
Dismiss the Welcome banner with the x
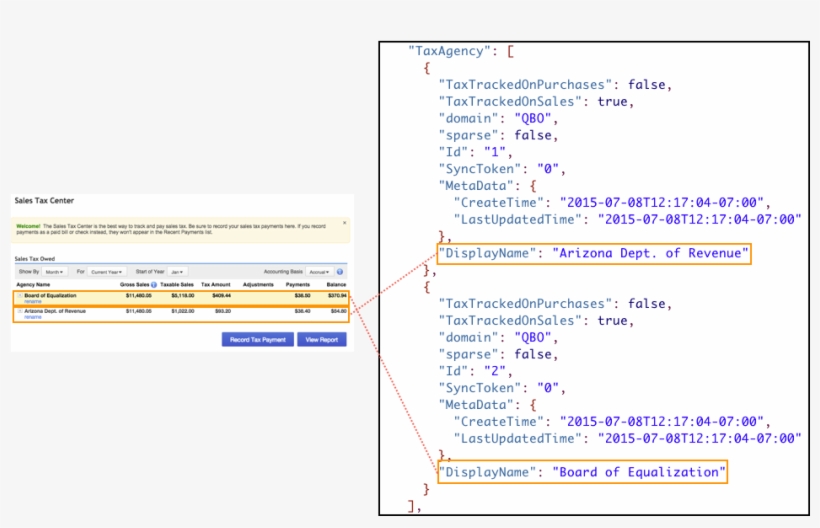tap(344, 223)
